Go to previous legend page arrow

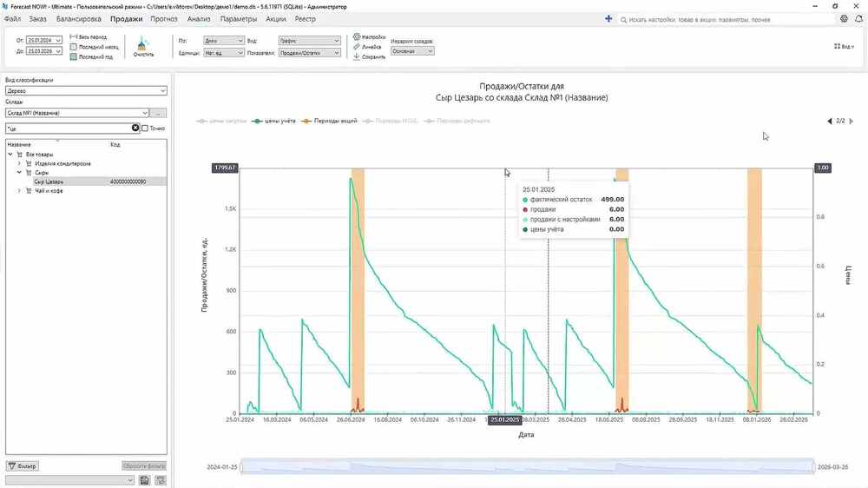coord(829,121)
